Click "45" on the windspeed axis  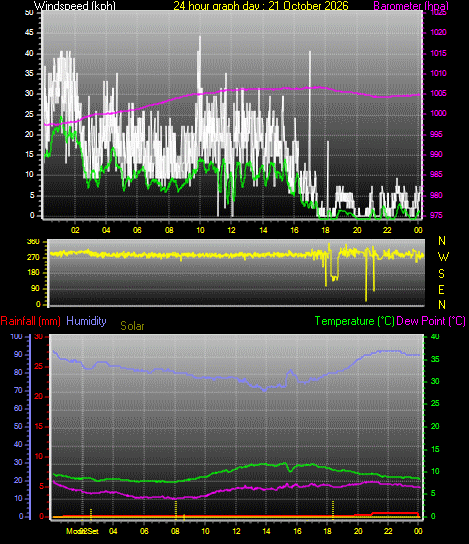pyautogui.click(x=29, y=33)
